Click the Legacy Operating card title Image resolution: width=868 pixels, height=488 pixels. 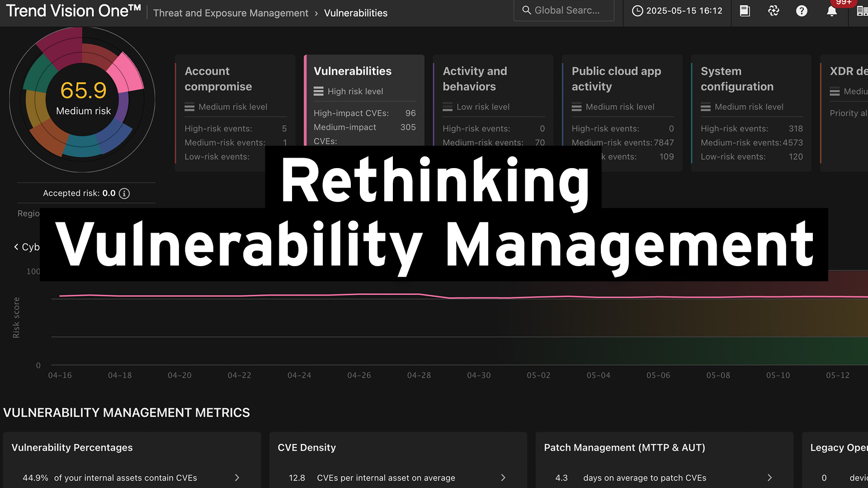839,447
